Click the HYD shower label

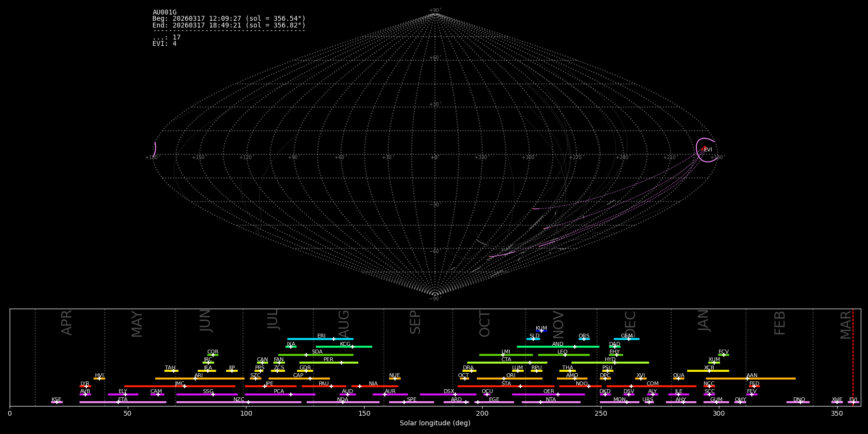pyautogui.click(x=610, y=360)
